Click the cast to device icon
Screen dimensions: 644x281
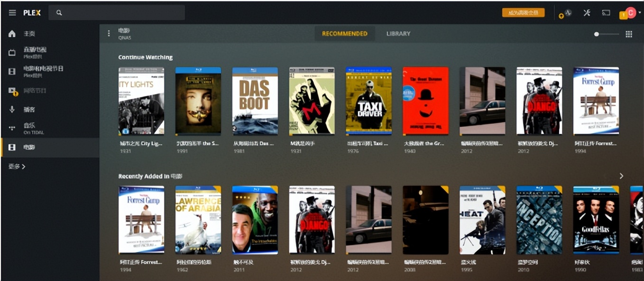click(606, 13)
